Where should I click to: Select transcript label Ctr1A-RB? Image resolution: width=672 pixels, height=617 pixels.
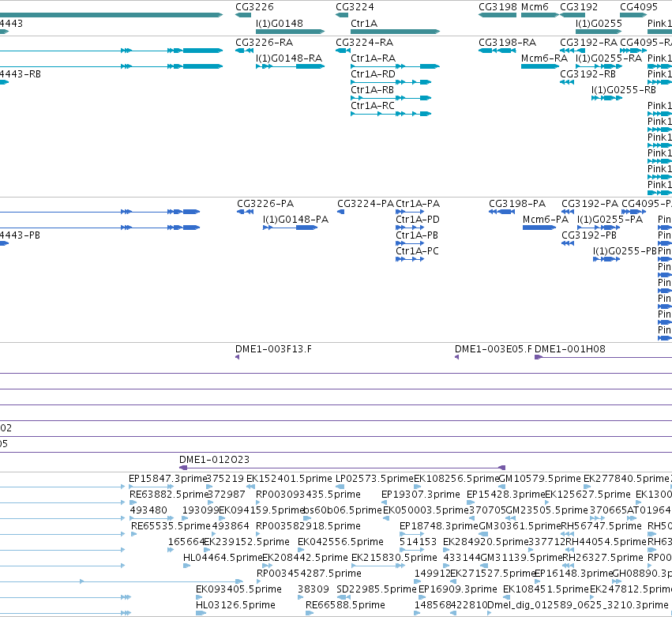[x=373, y=90]
